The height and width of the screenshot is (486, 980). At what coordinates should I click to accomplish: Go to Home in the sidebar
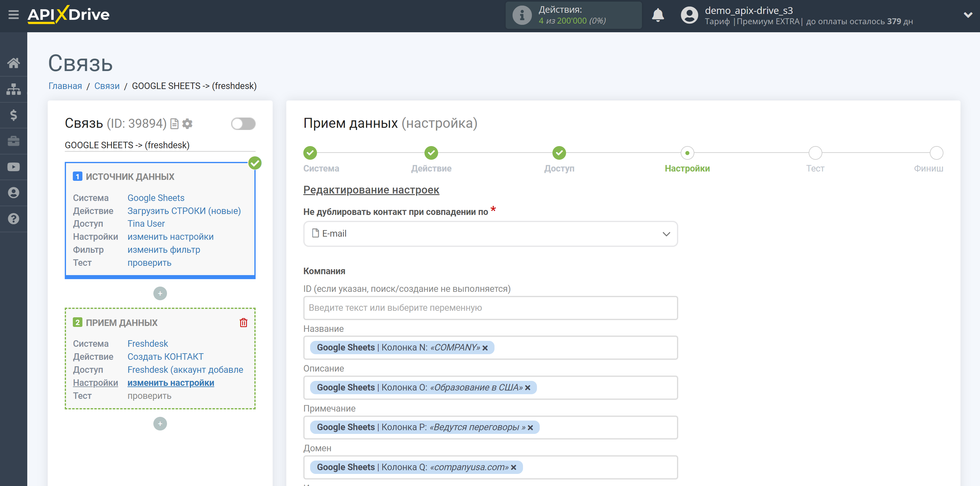click(x=14, y=63)
